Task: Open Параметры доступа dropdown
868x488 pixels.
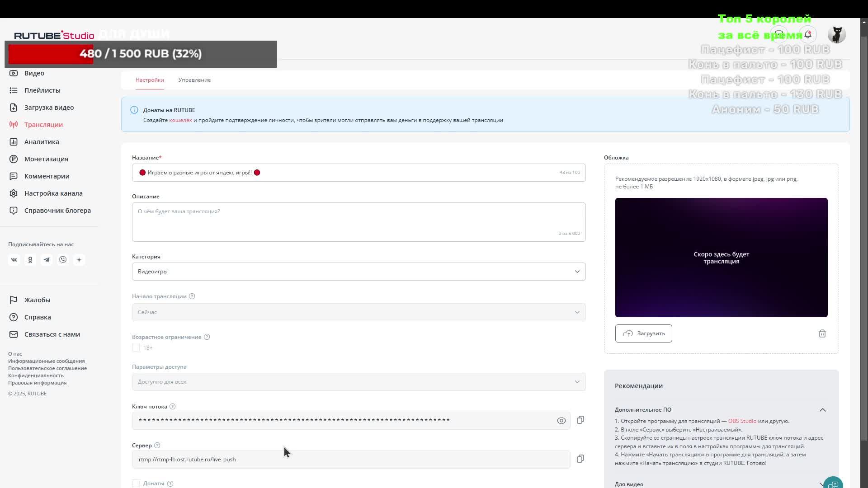Action: pyautogui.click(x=359, y=382)
